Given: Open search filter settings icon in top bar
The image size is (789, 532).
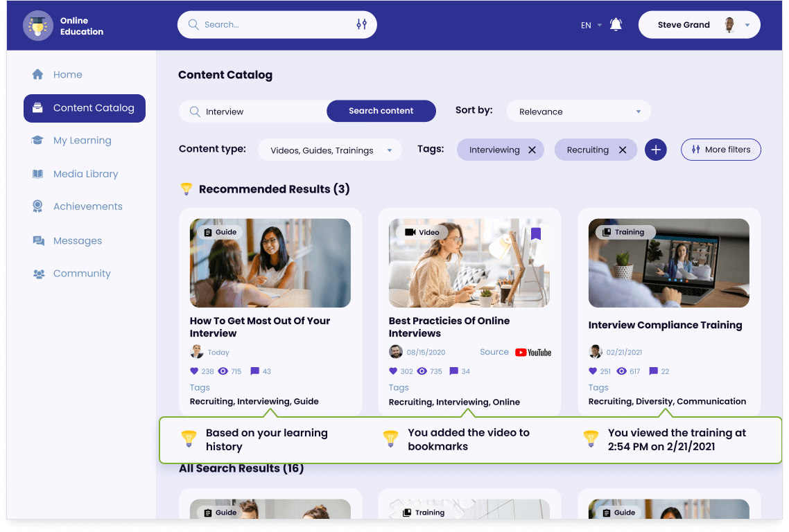Looking at the screenshot, I should (x=361, y=24).
